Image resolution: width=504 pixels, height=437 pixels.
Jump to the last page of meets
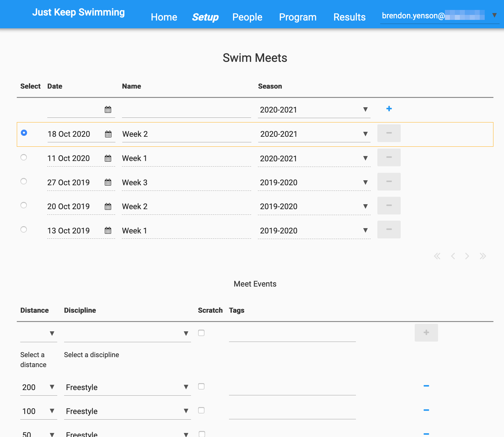coord(483,256)
